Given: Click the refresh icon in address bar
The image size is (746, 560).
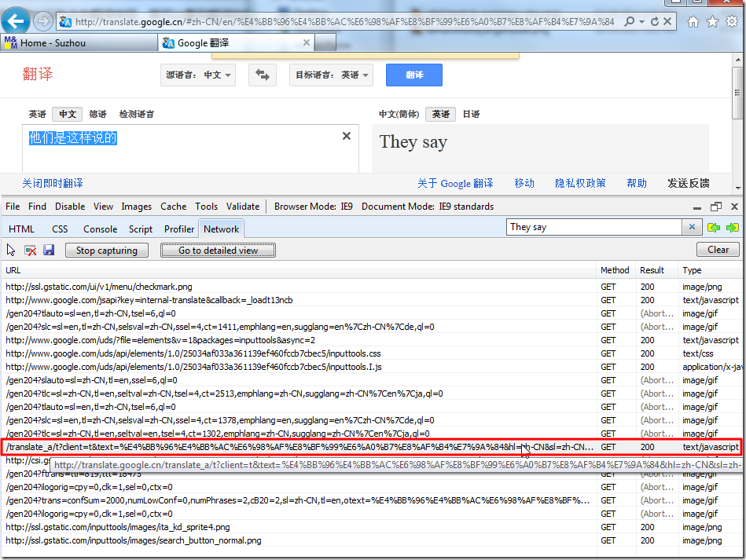Looking at the screenshot, I should pos(655,21).
